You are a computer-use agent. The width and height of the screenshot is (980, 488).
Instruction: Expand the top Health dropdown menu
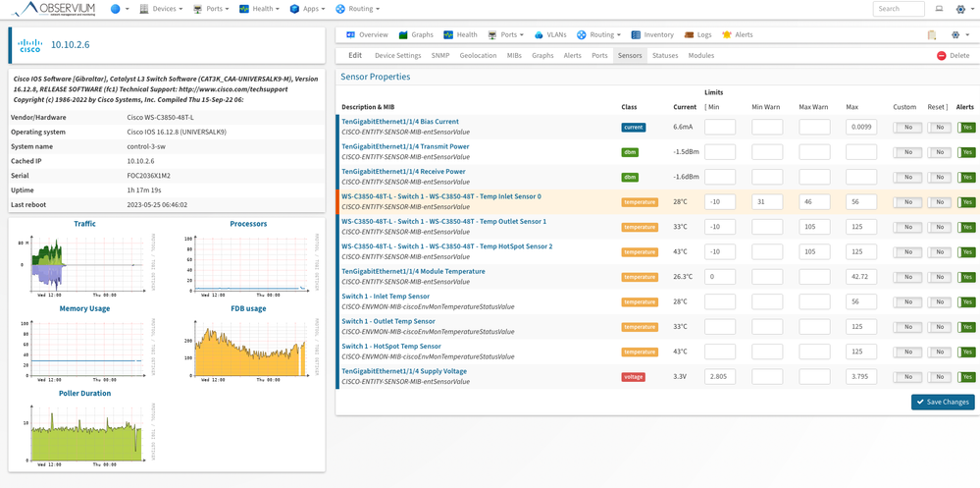(x=259, y=9)
